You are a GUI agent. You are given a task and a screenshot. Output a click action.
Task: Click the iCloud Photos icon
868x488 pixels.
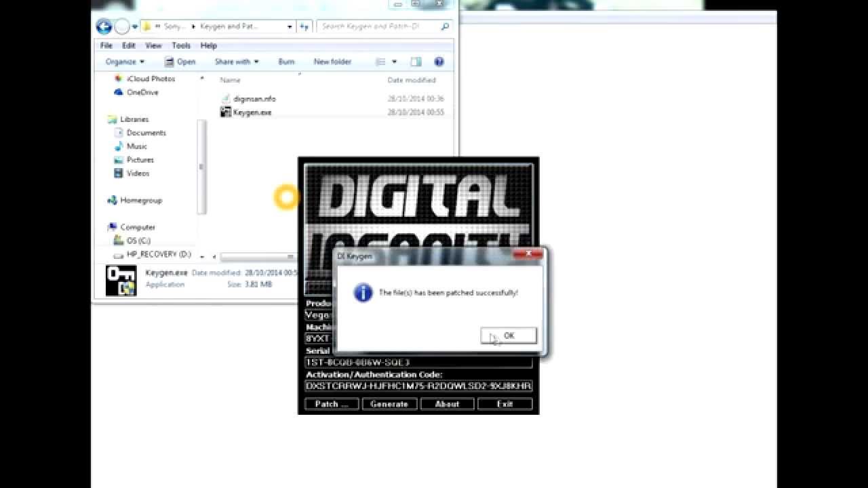[x=119, y=79]
